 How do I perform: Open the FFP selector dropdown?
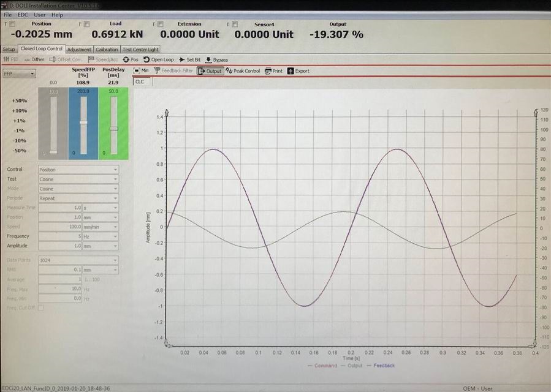[x=18, y=73]
